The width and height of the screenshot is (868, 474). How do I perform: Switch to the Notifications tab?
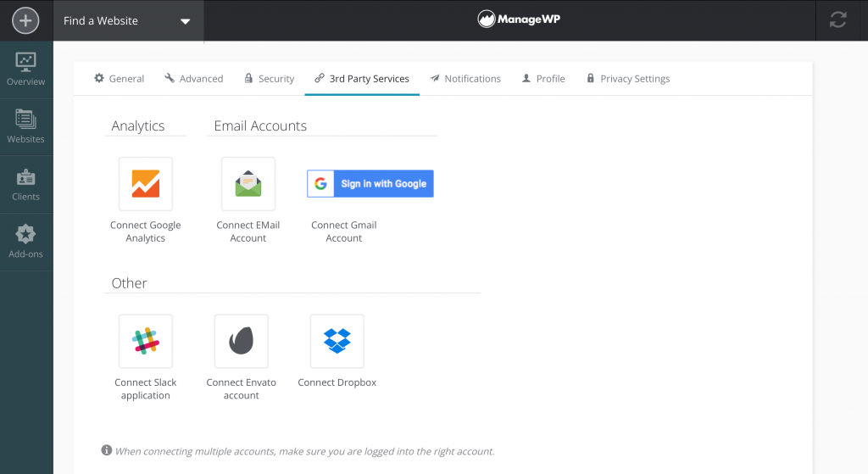tap(465, 79)
